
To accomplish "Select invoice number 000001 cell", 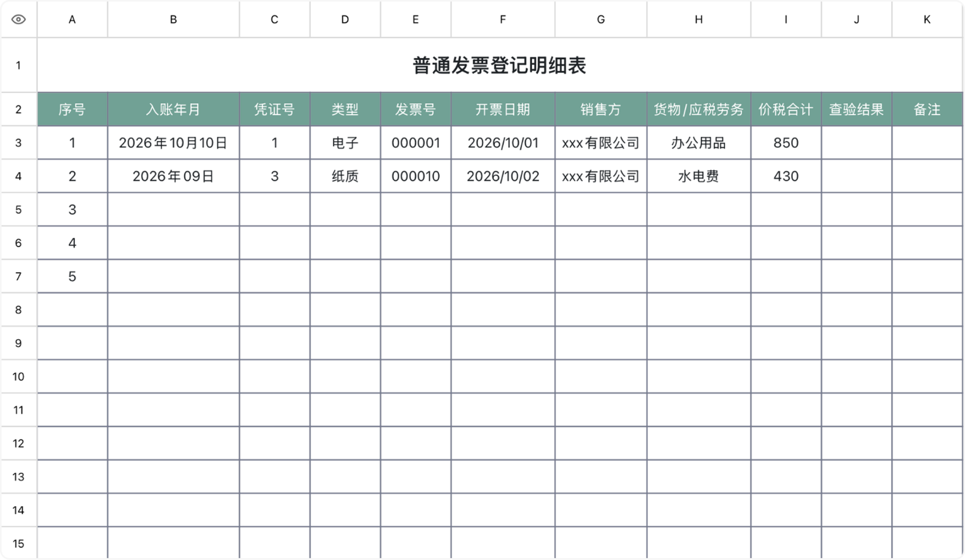I will tap(415, 143).
